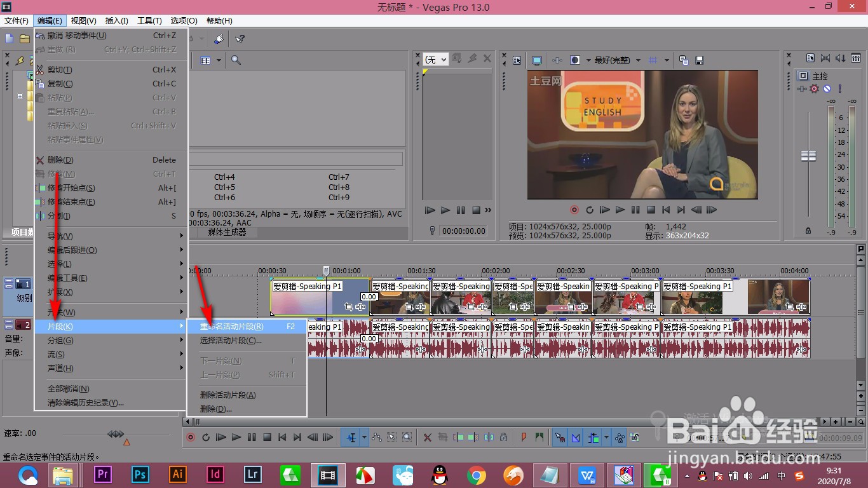This screenshot has width=868, height=488.
Task: Insert a region using the green flags icon
Action: coord(539,437)
